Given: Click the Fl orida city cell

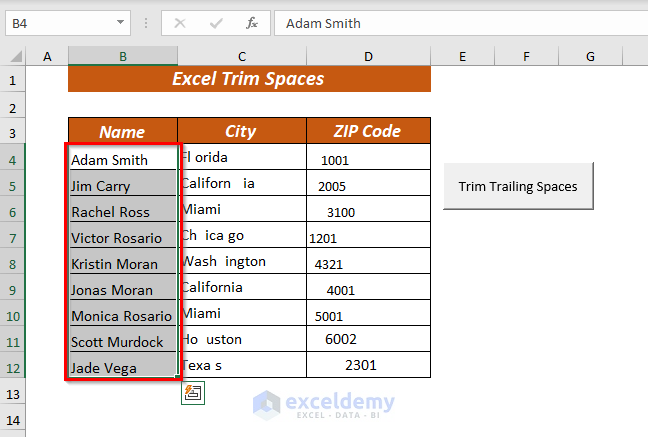Looking at the screenshot, I should [x=242, y=157].
